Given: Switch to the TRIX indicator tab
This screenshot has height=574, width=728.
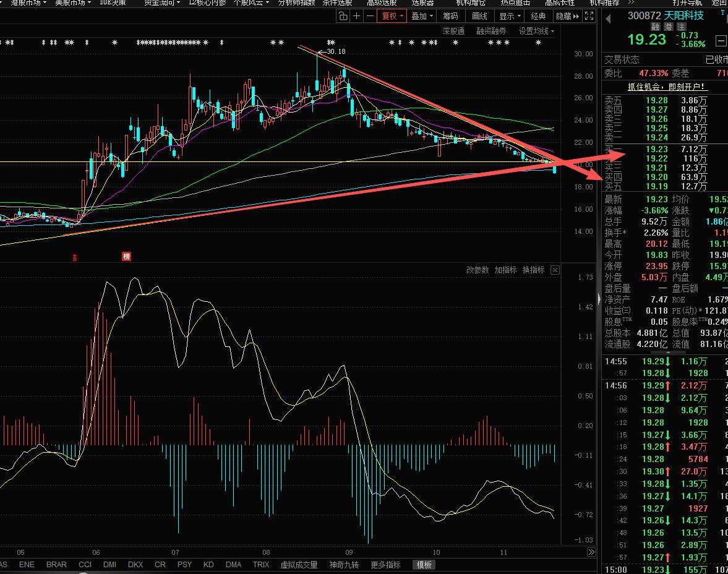Looking at the screenshot, I should coord(261,565).
